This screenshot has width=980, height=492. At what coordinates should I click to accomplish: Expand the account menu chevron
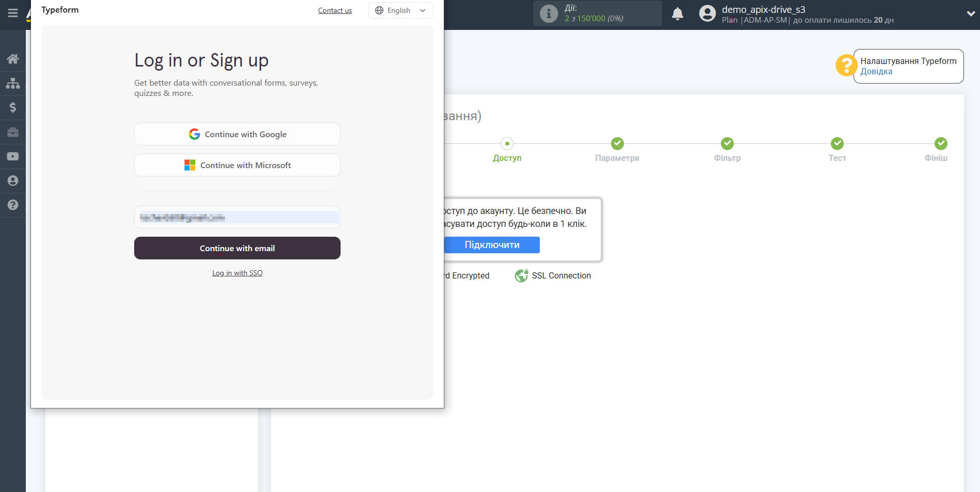[x=971, y=14]
